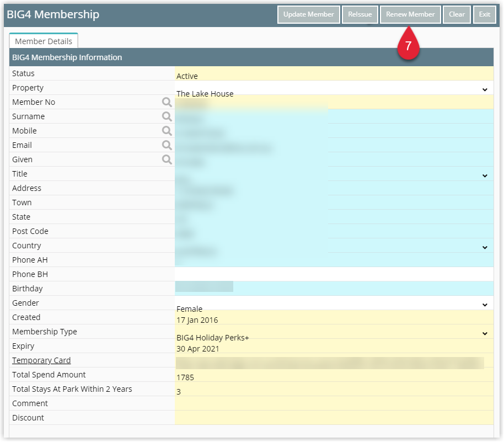Click the Member No search magnifier icon
This screenshot has height=442, width=504.
167,102
